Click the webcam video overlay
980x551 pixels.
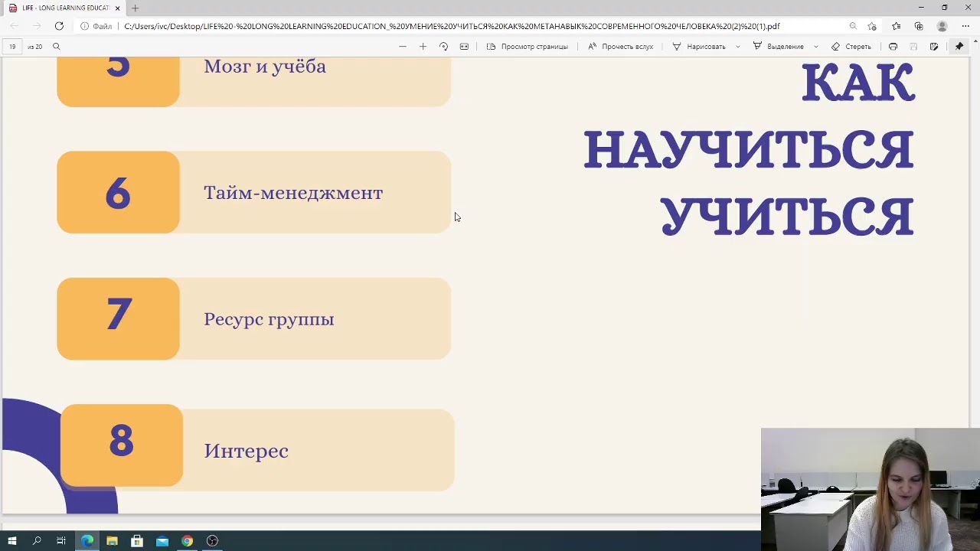[871, 489]
